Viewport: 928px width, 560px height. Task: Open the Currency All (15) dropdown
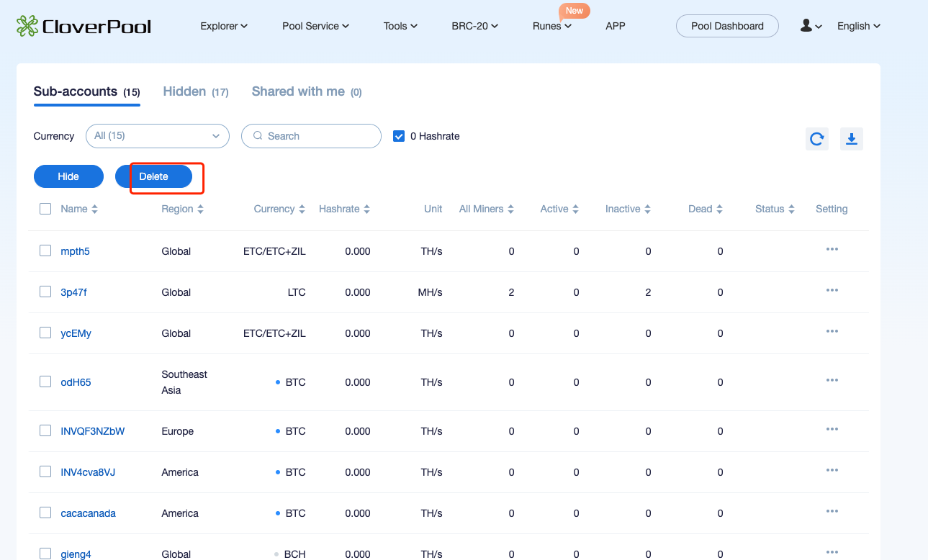coord(157,136)
